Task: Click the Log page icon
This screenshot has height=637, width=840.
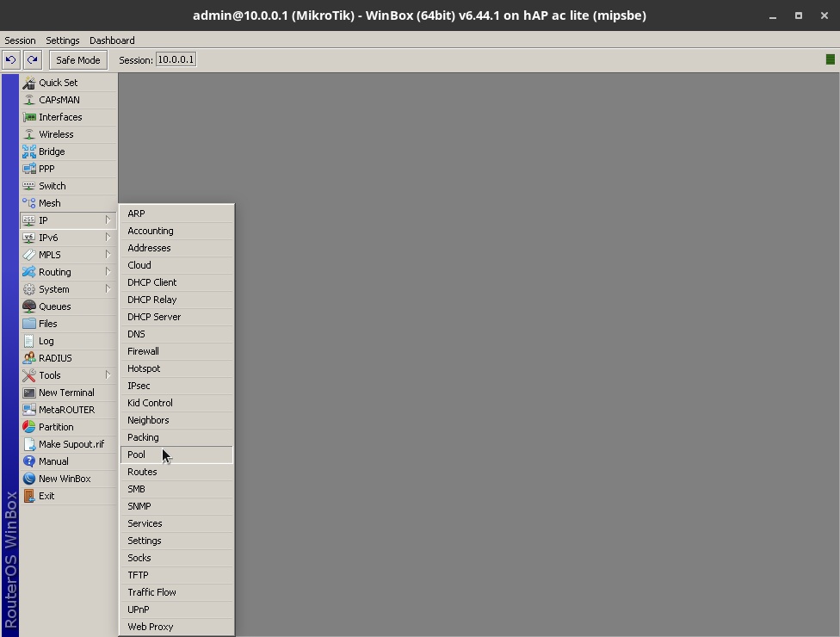Action: tap(29, 341)
